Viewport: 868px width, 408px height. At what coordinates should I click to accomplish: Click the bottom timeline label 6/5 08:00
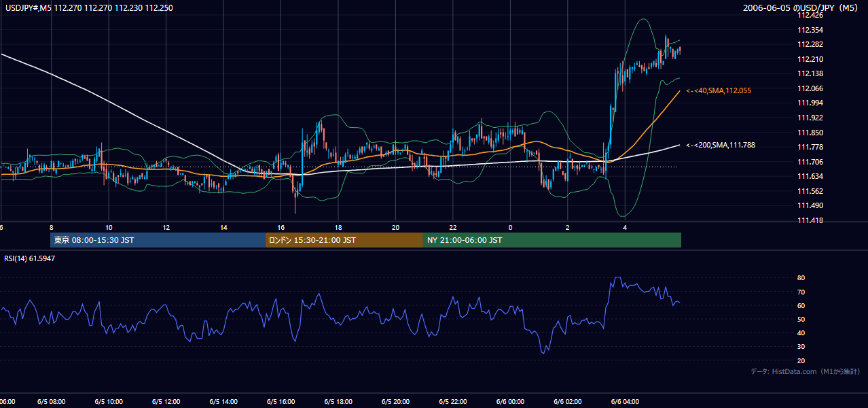[x=51, y=401]
